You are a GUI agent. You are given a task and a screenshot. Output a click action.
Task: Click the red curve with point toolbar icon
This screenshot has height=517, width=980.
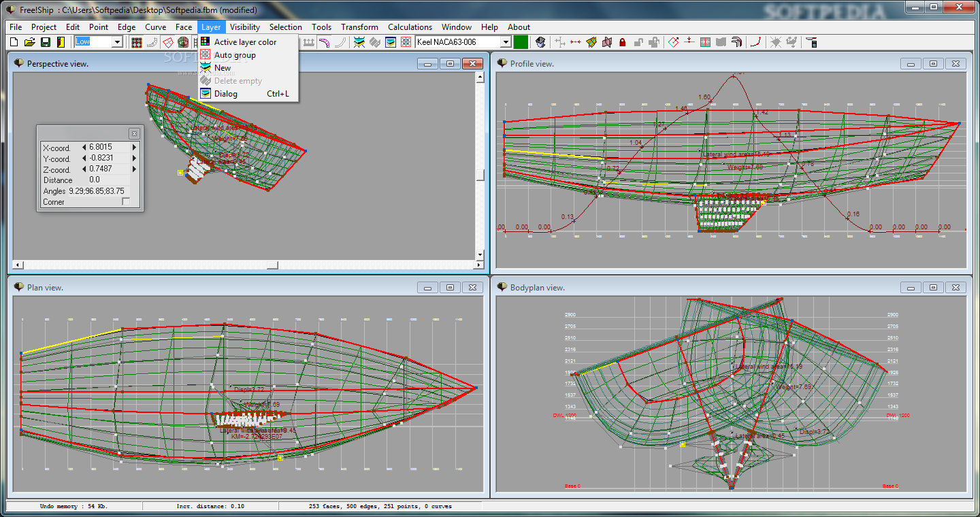click(755, 42)
